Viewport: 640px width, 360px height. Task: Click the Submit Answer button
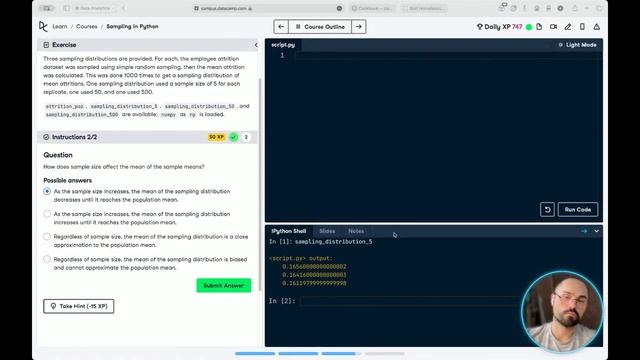coord(224,285)
